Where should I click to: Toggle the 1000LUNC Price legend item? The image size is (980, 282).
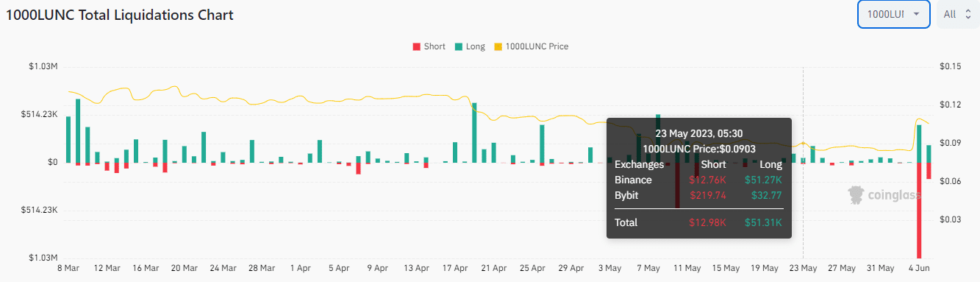531,46
